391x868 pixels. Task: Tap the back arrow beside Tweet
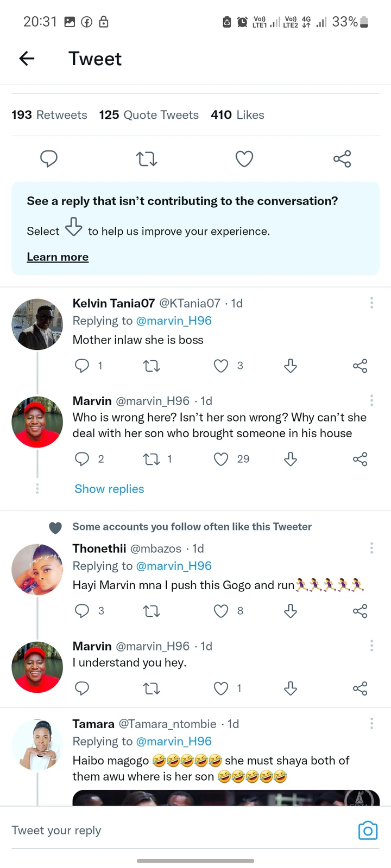point(27,59)
